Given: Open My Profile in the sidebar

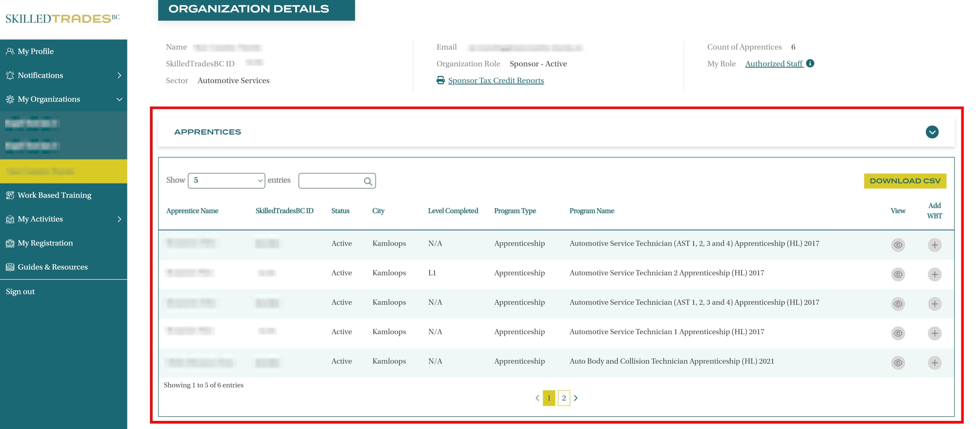Looking at the screenshot, I should [35, 51].
